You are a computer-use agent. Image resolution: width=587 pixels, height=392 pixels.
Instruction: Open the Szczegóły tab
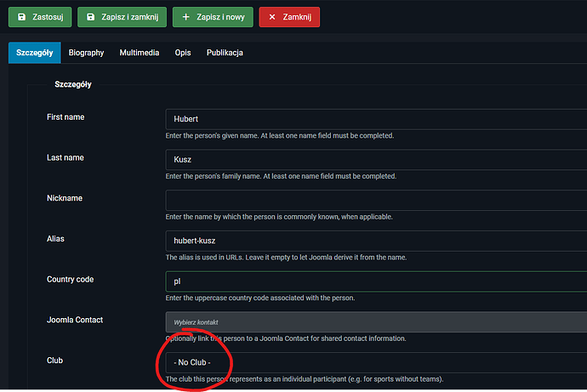point(34,53)
